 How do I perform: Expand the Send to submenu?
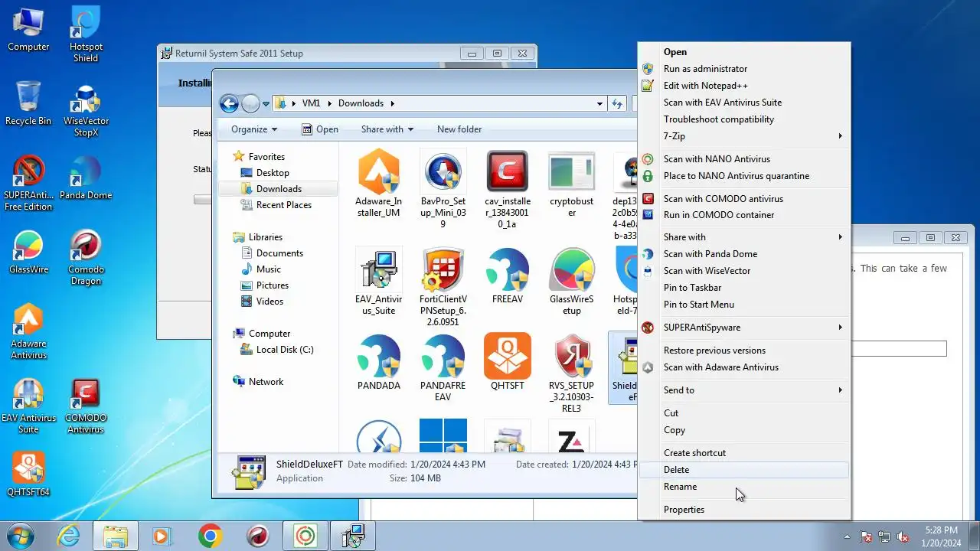coord(743,390)
